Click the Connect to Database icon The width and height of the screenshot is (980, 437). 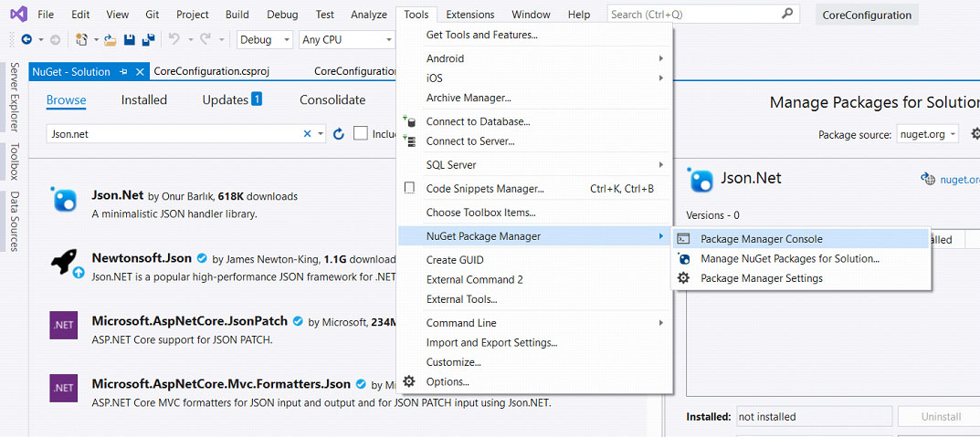(410, 121)
